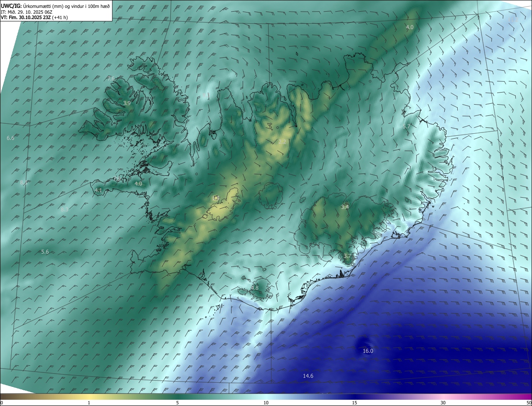532x406 pixels.
Task: Click the 7.6 value label
Action: pyautogui.click(x=111, y=78)
